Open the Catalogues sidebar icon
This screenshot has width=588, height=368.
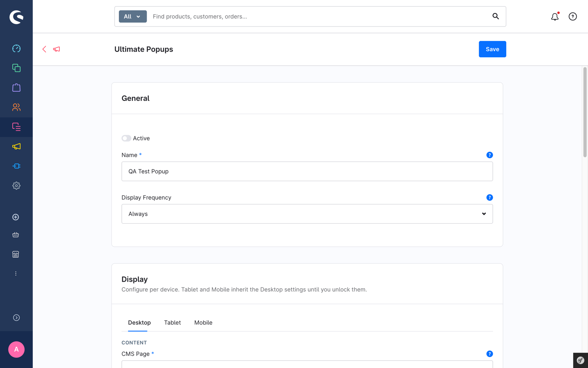click(16, 68)
